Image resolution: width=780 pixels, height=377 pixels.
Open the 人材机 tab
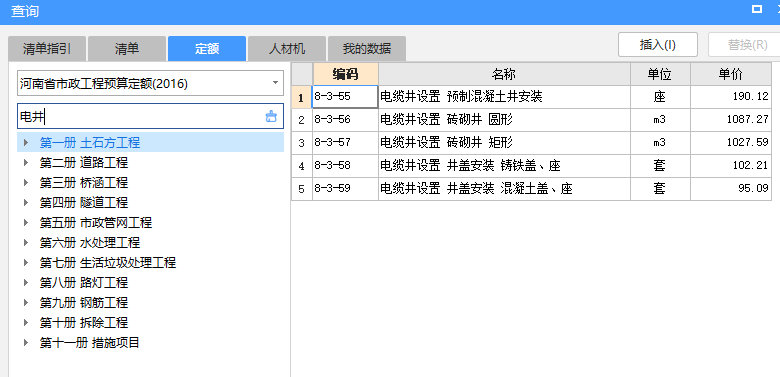(x=287, y=49)
